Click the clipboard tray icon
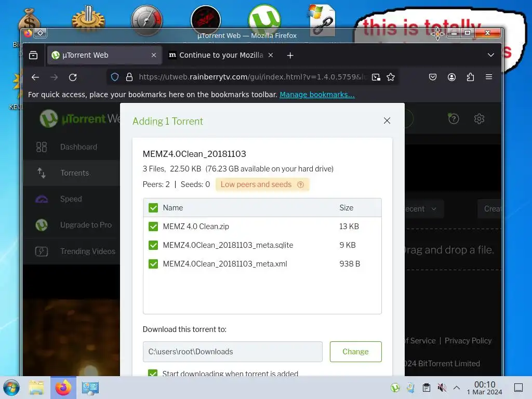Screen dimensions: 532x399 [426, 388]
